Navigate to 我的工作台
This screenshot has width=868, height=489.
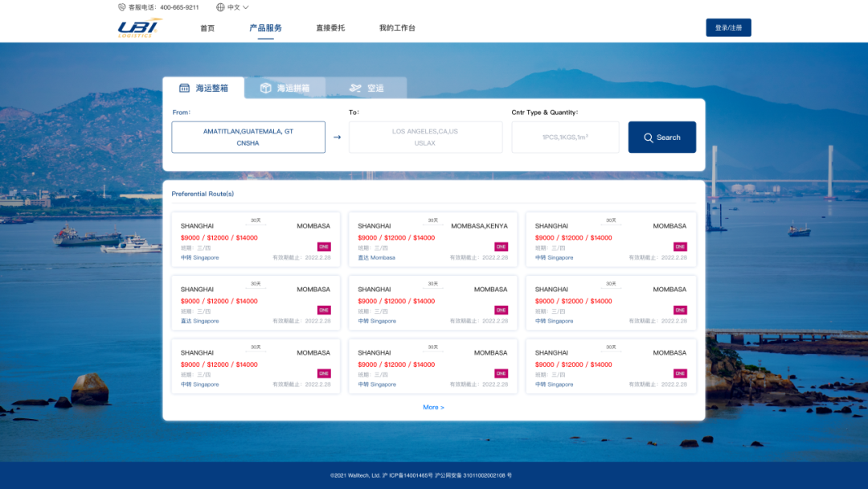[395, 27]
